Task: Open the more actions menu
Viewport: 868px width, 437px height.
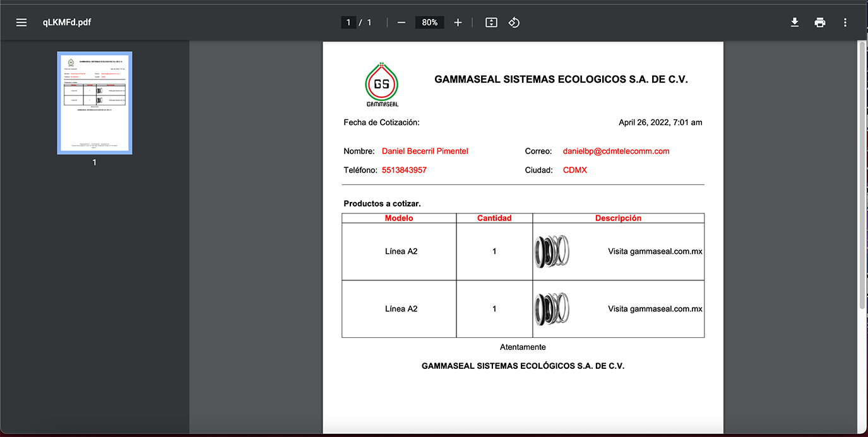Action: point(845,23)
